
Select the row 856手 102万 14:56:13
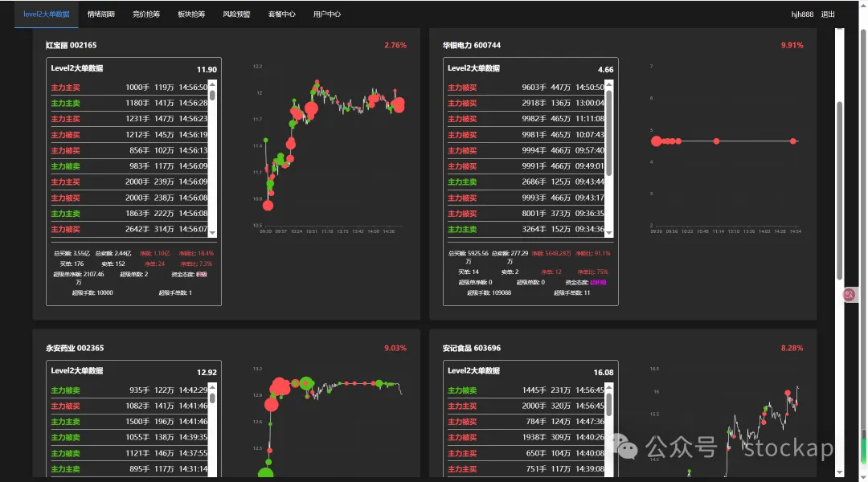(x=129, y=150)
